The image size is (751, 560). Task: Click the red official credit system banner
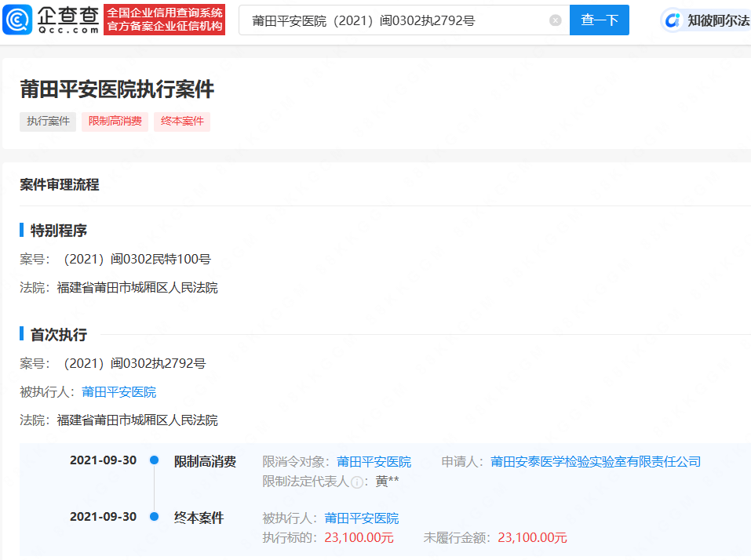164,20
